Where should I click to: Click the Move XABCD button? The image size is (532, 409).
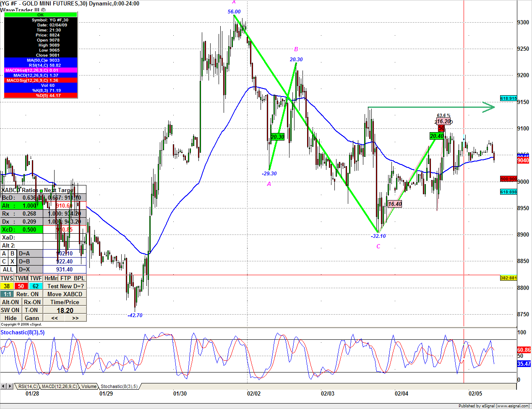click(x=65, y=294)
